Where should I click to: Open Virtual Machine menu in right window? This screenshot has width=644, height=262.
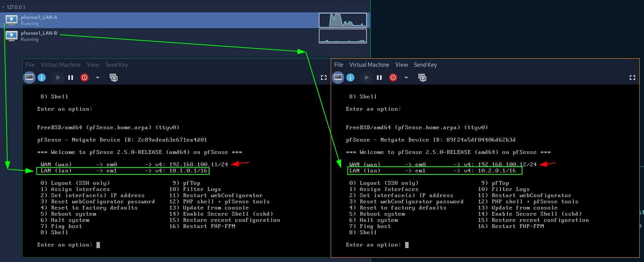click(x=369, y=65)
